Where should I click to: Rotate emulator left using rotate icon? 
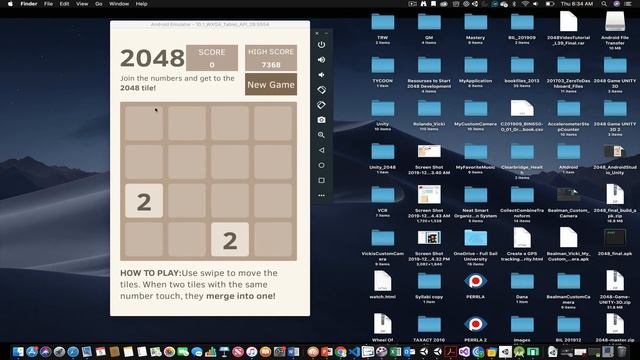322,90
